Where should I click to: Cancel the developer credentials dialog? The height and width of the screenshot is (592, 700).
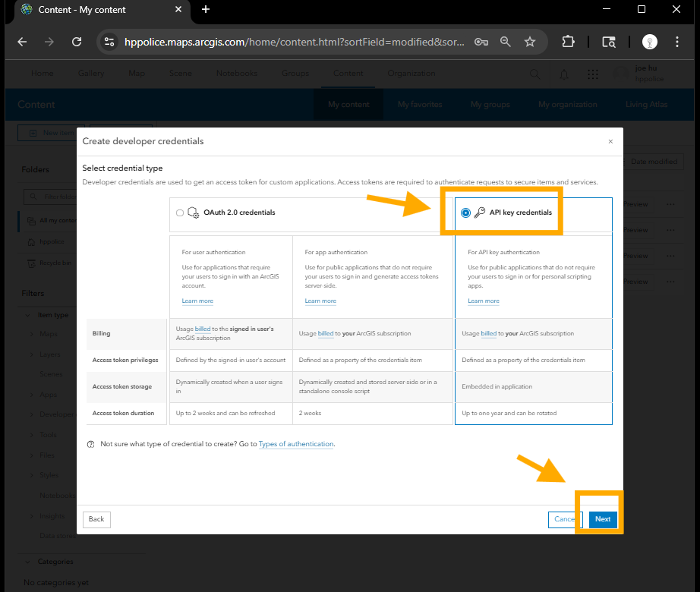pyautogui.click(x=564, y=519)
